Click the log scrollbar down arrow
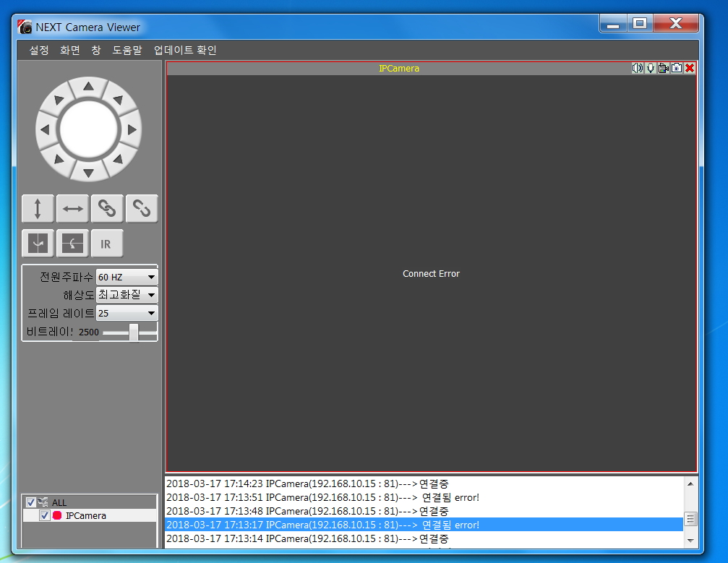This screenshot has width=728, height=563. click(x=690, y=541)
